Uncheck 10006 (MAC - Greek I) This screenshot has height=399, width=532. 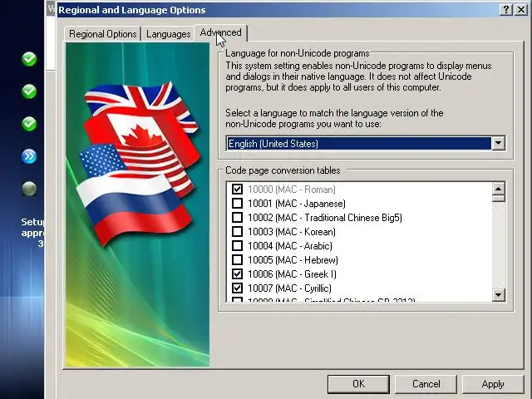[x=237, y=273]
